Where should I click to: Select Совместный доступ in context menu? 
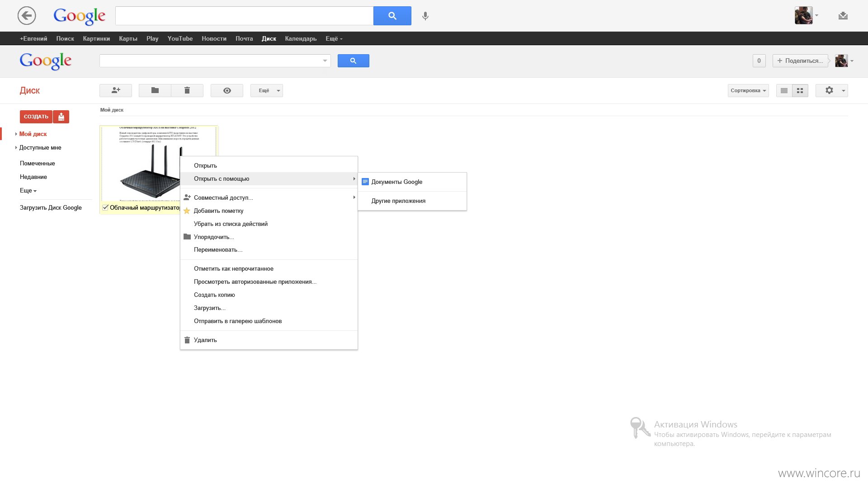tap(269, 197)
